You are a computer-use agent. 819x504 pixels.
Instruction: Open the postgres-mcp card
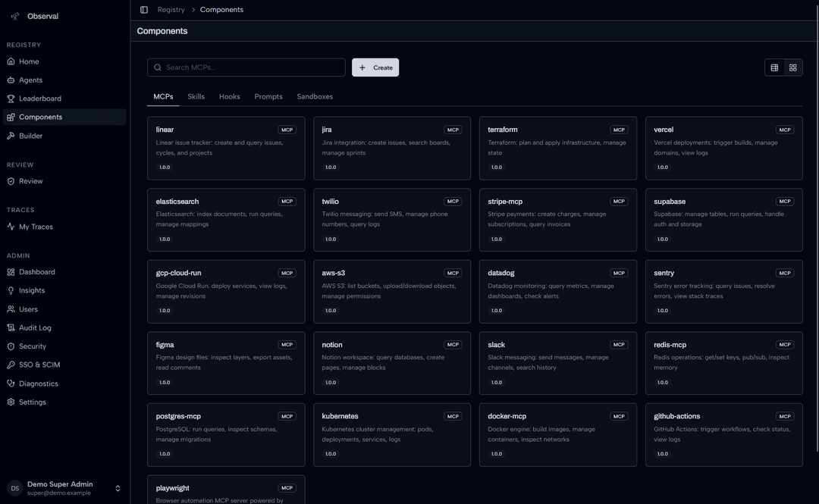click(226, 434)
